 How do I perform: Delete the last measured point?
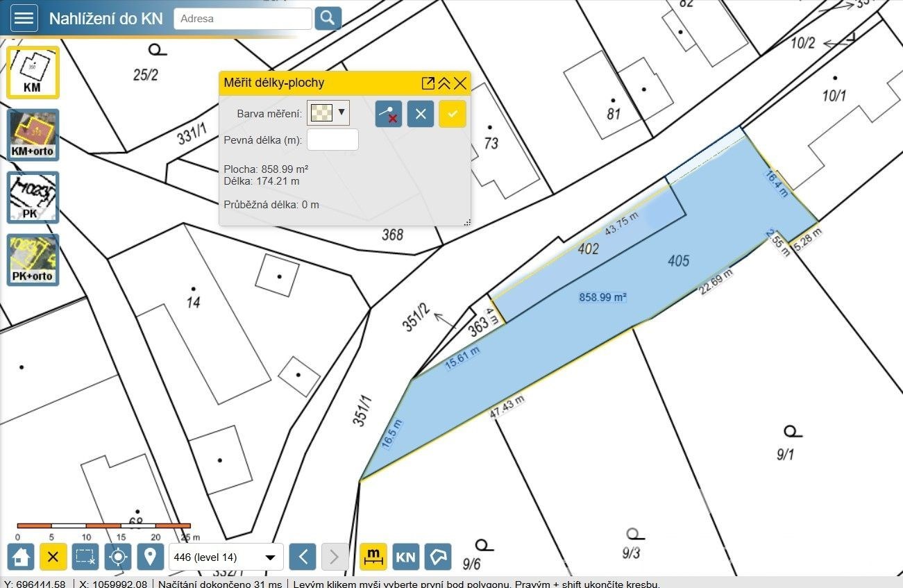[389, 114]
